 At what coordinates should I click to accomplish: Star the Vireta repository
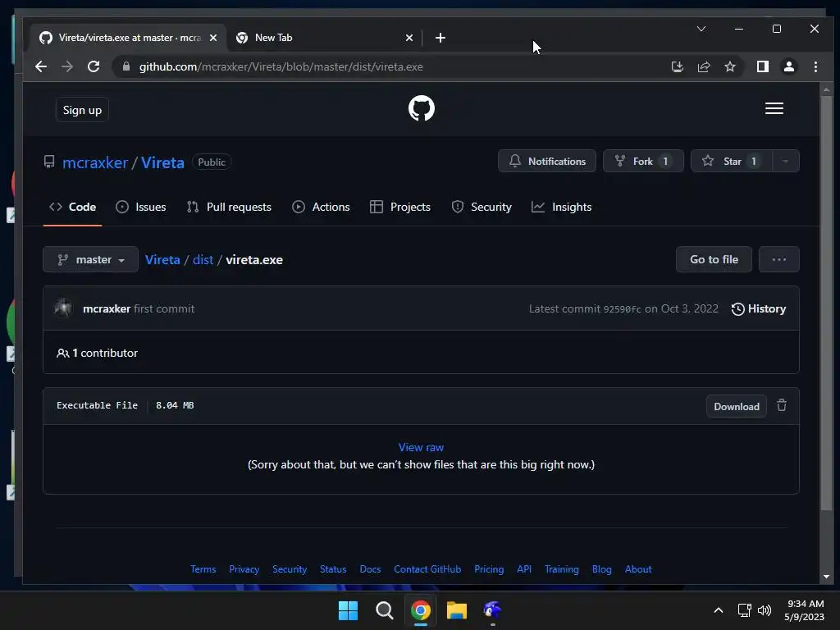[x=732, y=162]
